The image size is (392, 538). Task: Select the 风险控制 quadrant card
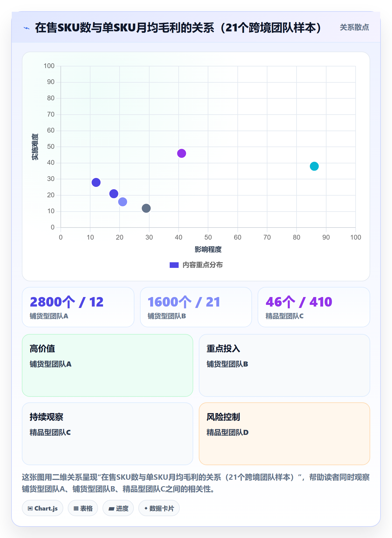coord(284,434)
